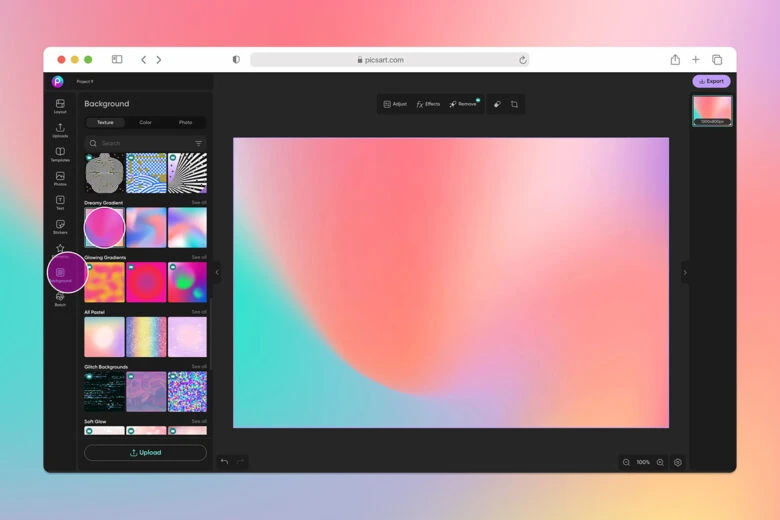This screenshot has height=520, width=780.
Task: Expand Dreamy Gradient with See all
Action: point(199,203)
